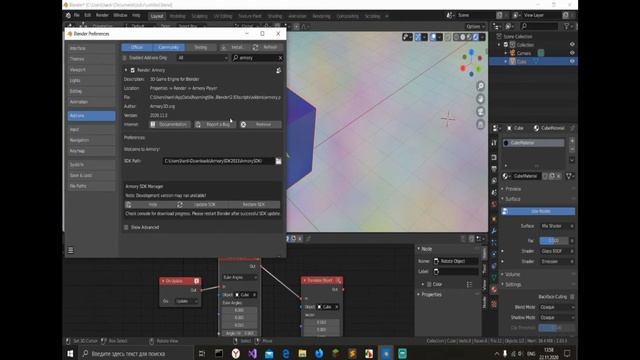Open the Surface shader dropdown showing Mix Shader
This screenshot has width=640, height=360.
557,226
